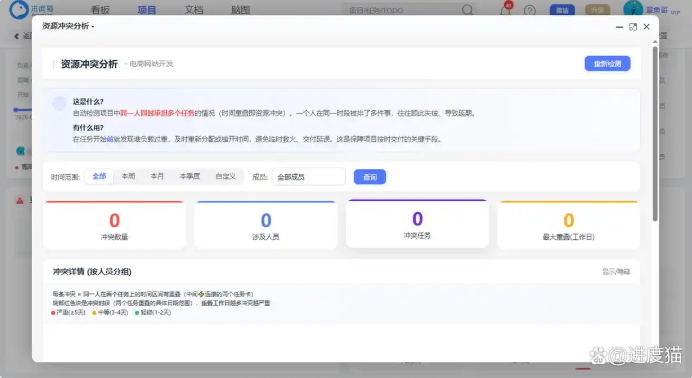692x378 pixels.
Task: Click the 冲突数量 statistic card
Action: pos(114,225)
